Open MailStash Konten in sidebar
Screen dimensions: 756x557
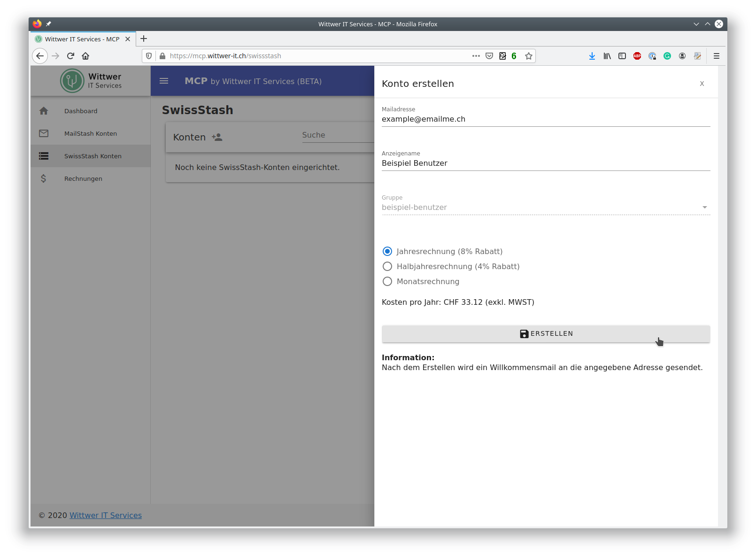[91, 133]
